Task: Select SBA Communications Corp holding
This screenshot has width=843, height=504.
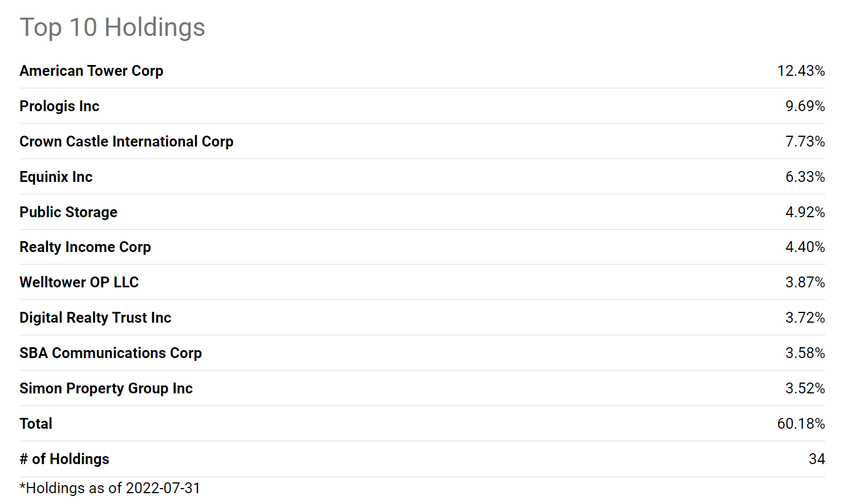Action: click(111, 353)
